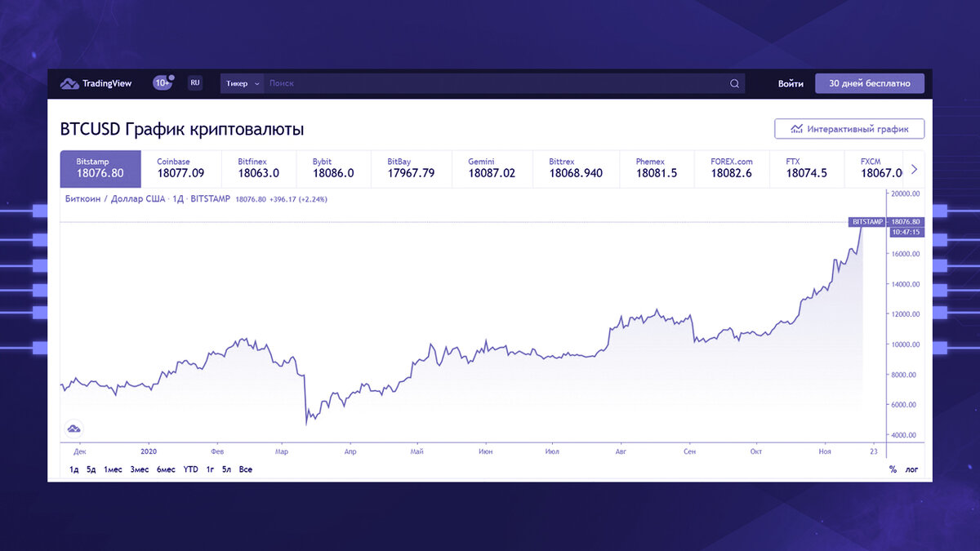The image size is (980, 551).
Task: Set the chart range to 3мес
Action: [140, 469]
